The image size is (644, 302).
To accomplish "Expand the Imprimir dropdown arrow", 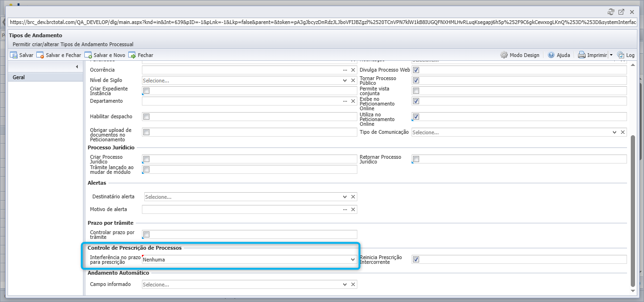I will (x=611, y=55).
